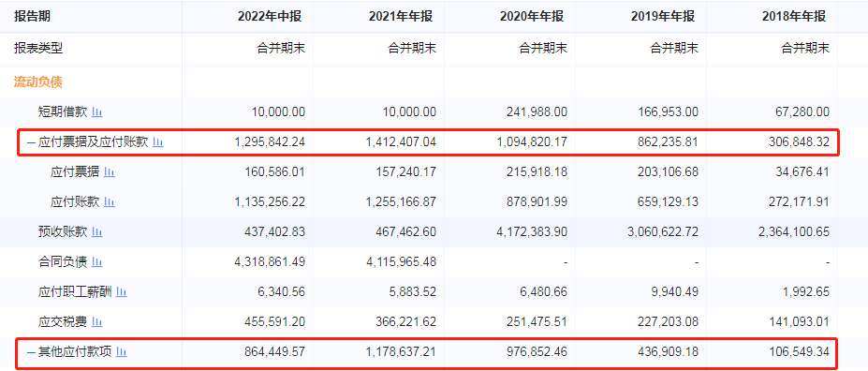Select cell value 455,591.20

pyautogui.click(x=274, y=321)
